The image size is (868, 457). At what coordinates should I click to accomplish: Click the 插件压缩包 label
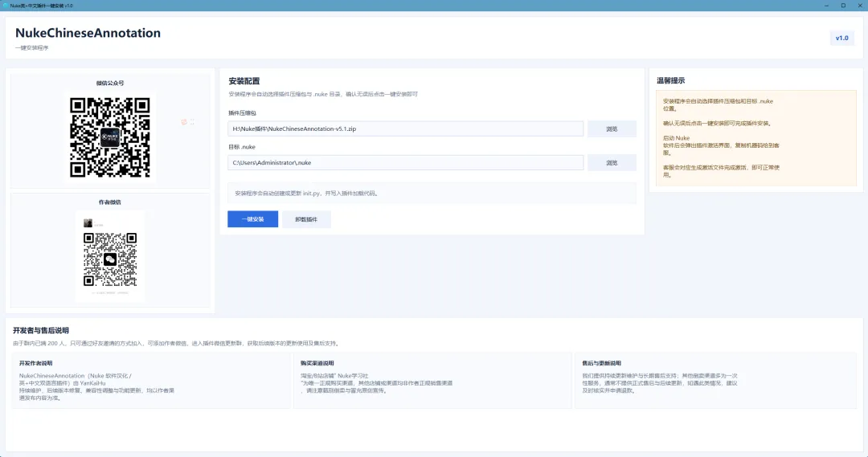[242, 113]
